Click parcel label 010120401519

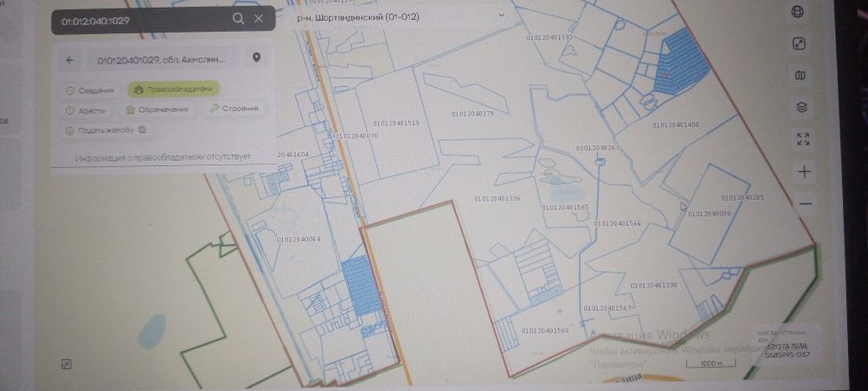(x=396, y=123)
